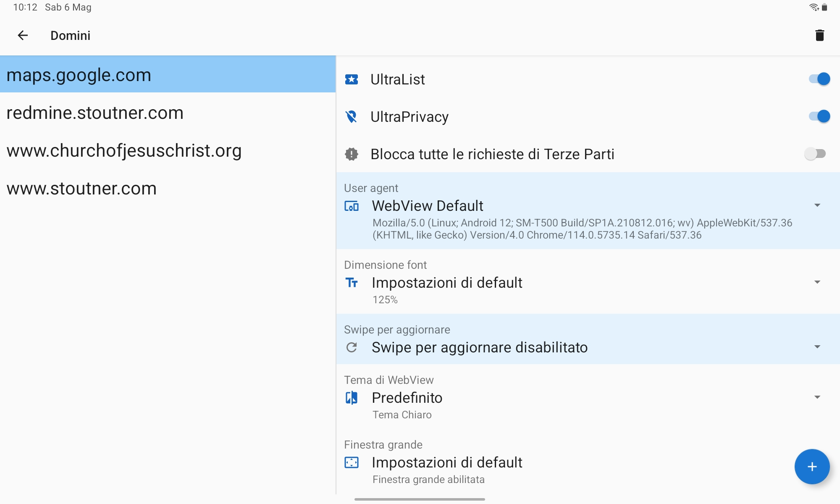Open the Tema di WebView dropdown arrow
This screenshot has width=840, height=504.
pyautogui.click(x=817, y=397)
